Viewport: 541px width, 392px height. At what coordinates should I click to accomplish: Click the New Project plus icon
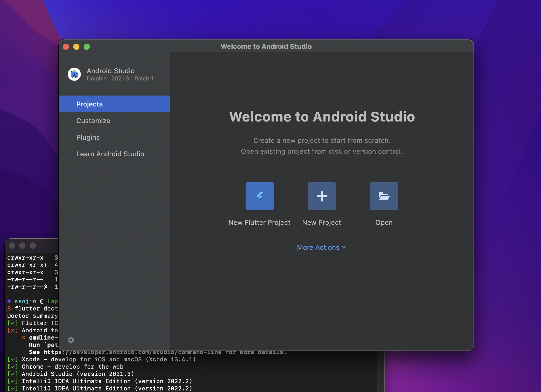(x=322, y=196)
